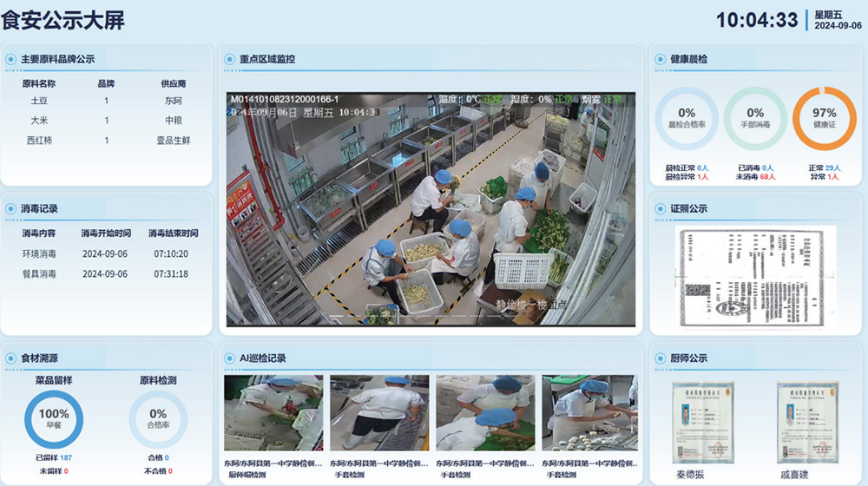
Task: Open the second AI inspection snapshot
Action: point(379,413)
